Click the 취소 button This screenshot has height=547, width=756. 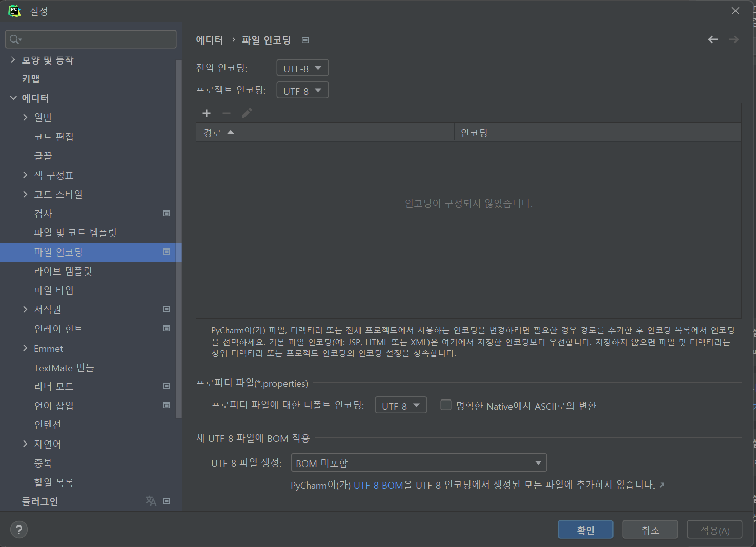click(x=650, y=530)
